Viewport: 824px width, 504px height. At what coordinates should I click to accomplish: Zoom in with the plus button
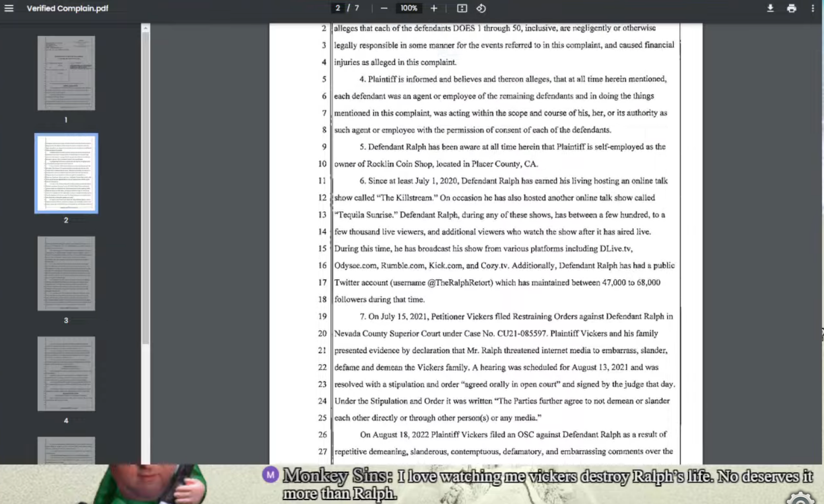click(x=434, y=8)
